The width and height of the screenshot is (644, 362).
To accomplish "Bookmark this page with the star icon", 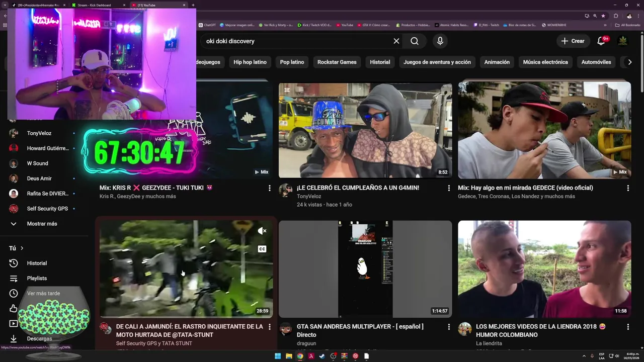I will pos(603,16).
